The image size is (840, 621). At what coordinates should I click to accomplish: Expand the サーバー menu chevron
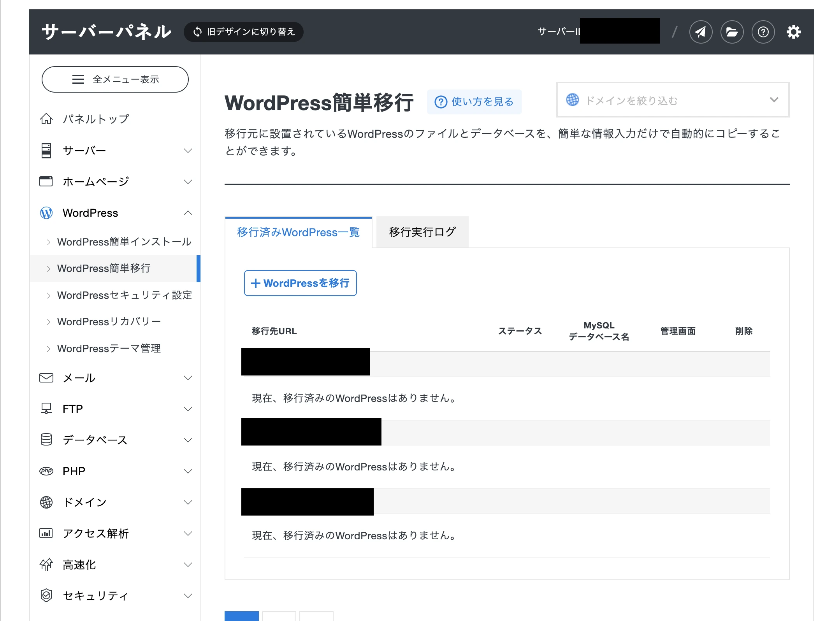[188, 151]
